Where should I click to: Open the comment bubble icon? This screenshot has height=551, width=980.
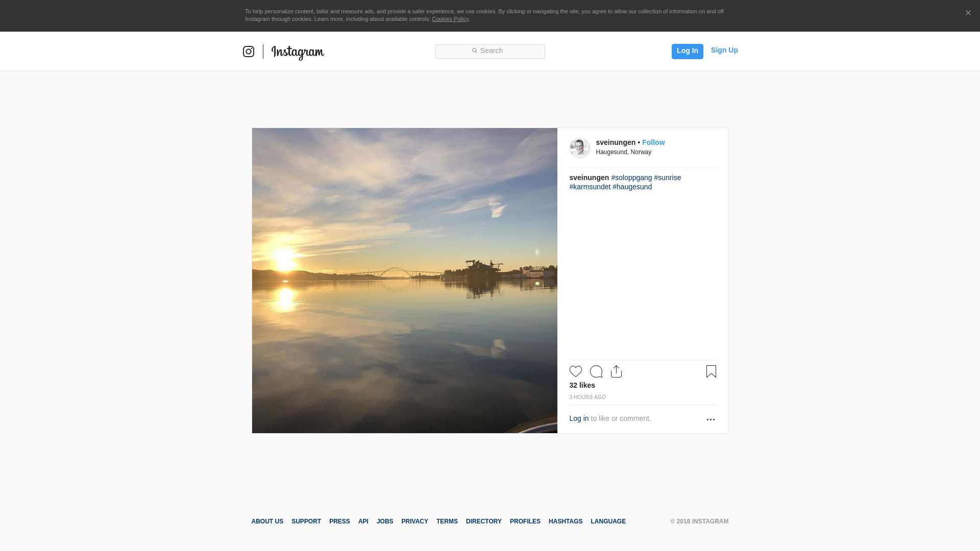pyautogui.click(x=596, y=371)
